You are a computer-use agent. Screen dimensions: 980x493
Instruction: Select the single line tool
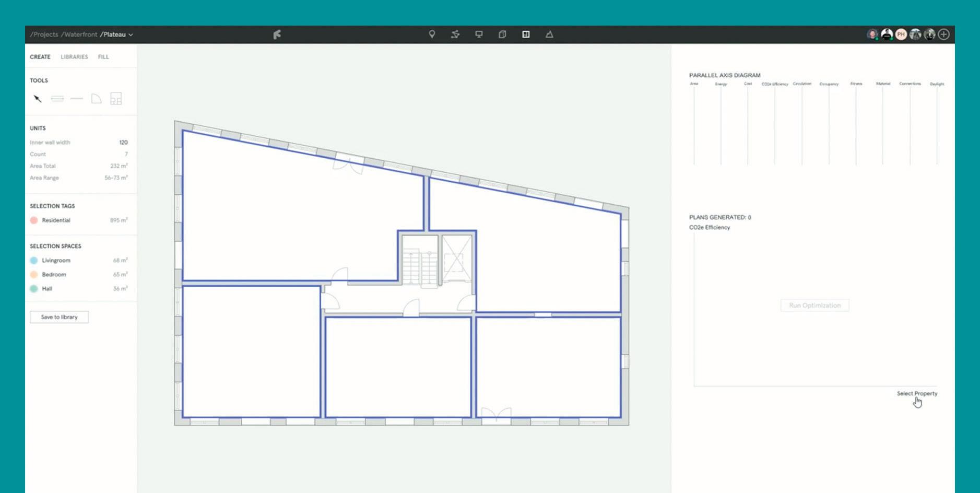[x=77, y=99]
